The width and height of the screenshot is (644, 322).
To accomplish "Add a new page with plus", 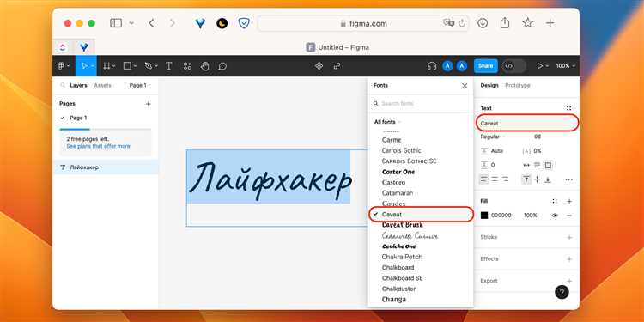I will click(x=149, y=104).
